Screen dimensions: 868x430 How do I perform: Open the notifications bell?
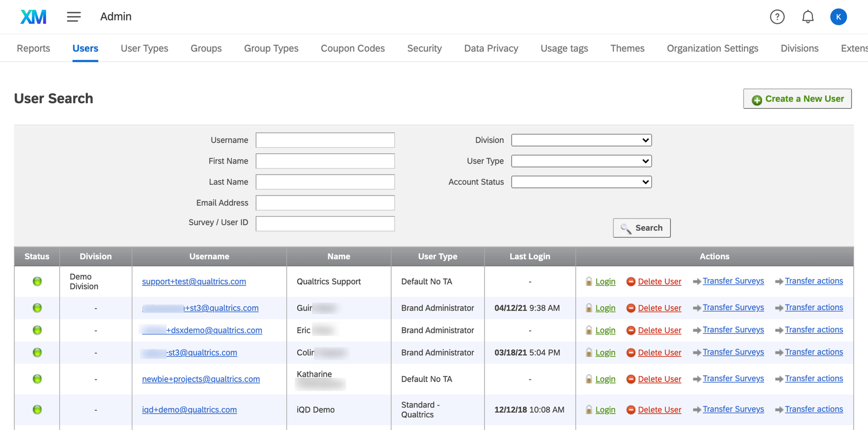point(807,17)
